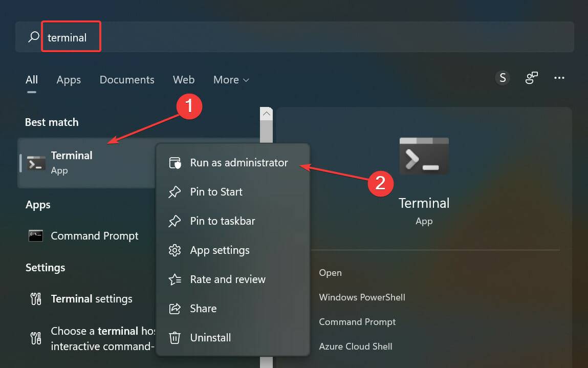
Task: Expand the More search filter dropdown
Action: coord(231,80)
